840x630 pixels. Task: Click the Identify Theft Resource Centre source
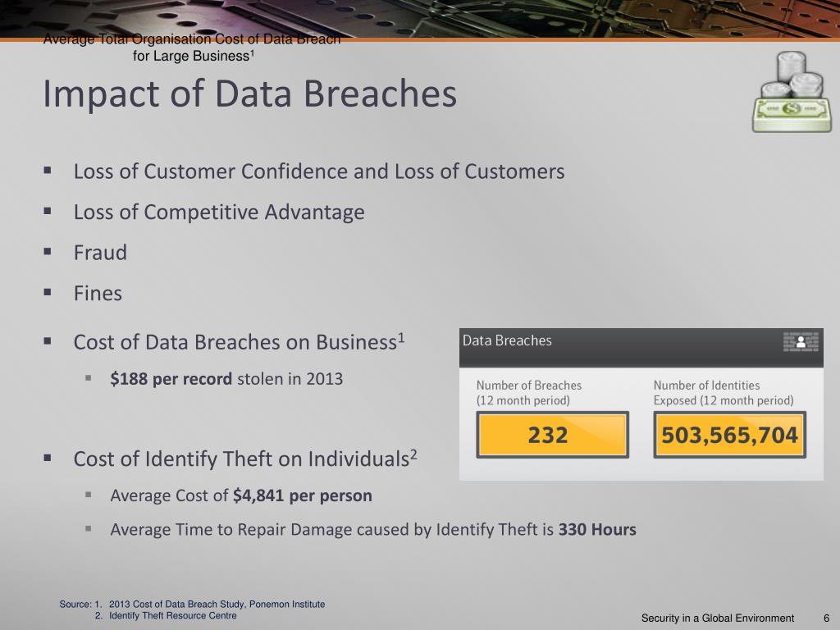(x=173, y=616)
